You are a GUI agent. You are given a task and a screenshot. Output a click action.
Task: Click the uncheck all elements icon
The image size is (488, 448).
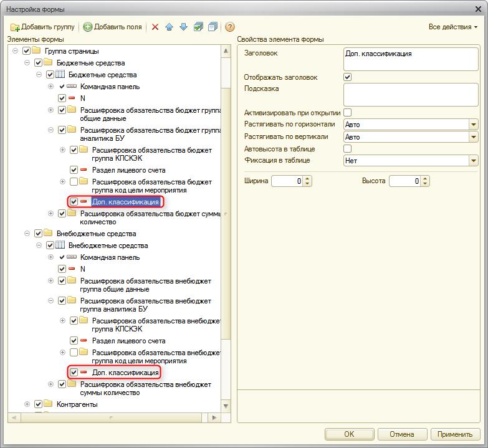pyautogui.click(x=213, y=27)
